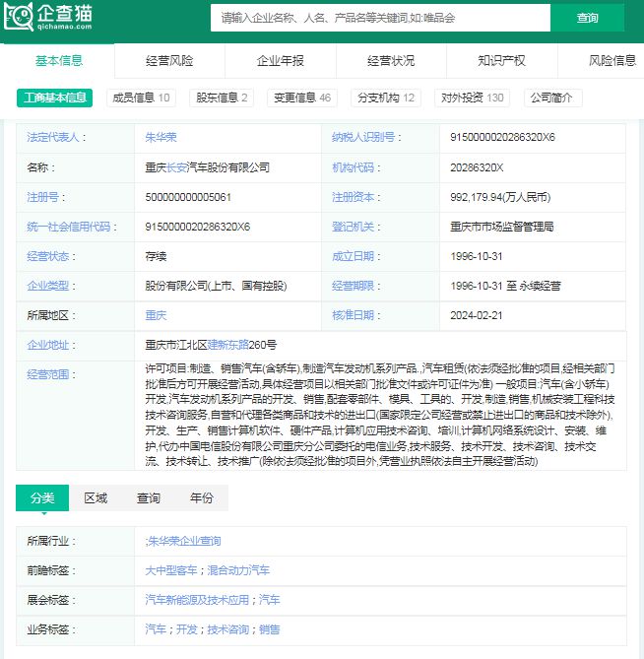Click the 统一社会信用代码 label link

(x=69, y=227)
